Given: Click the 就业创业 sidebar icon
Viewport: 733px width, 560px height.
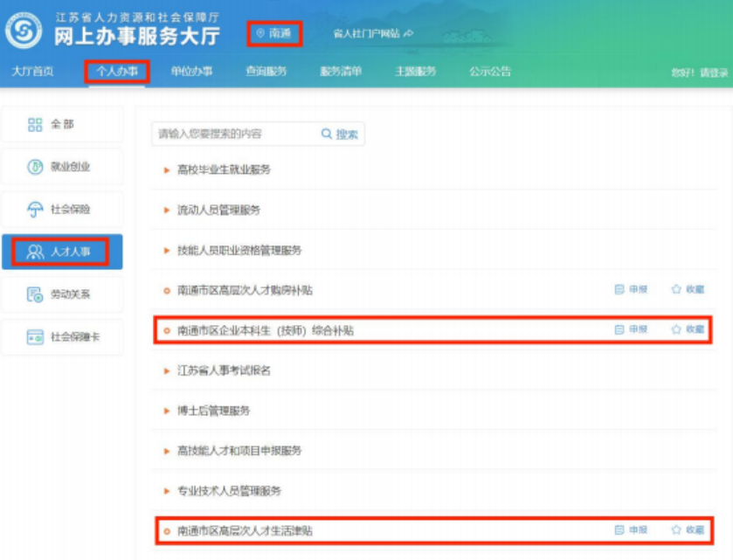Looking at the screenshot, I should (x=35, y=167).
